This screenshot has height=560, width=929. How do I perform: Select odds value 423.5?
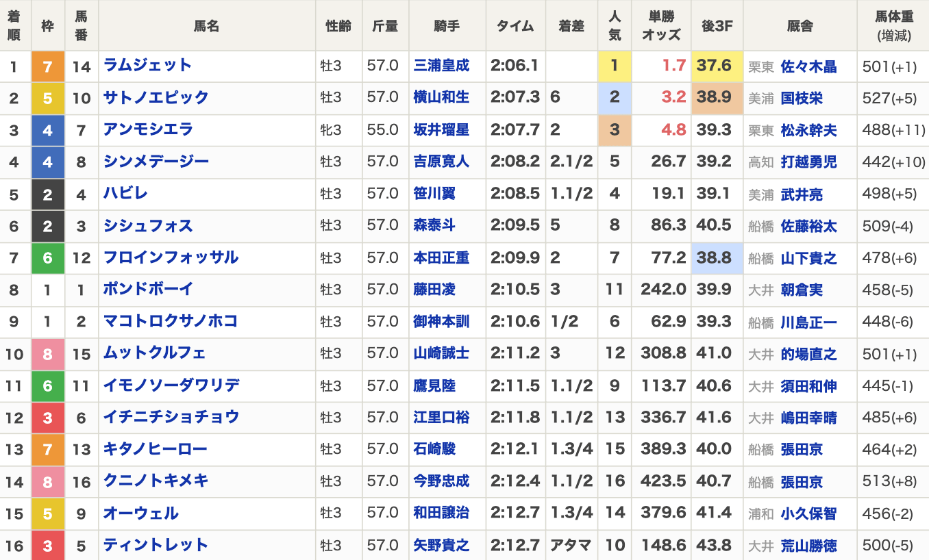(663, 481)
